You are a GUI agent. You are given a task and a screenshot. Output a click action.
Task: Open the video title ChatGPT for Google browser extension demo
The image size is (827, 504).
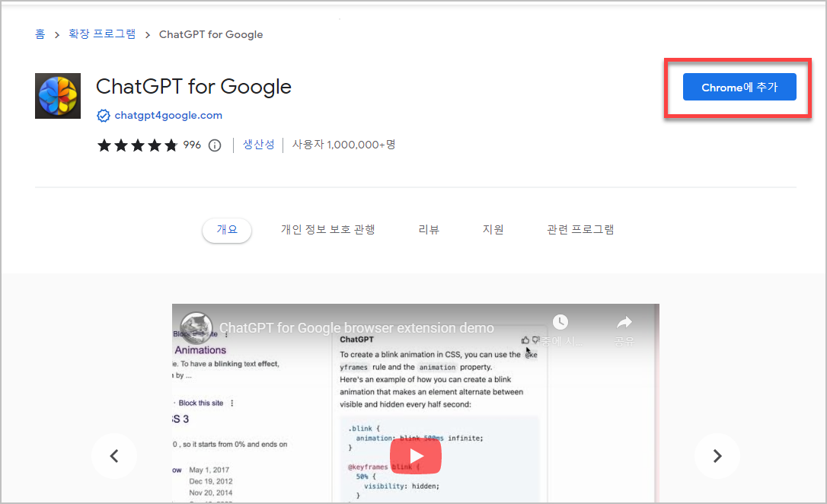[356, 328]
